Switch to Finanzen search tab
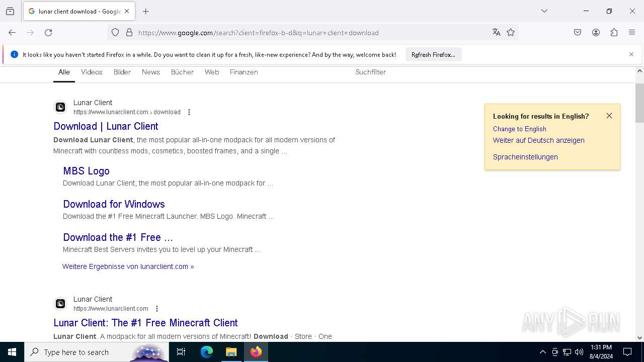The width and height of the screenshot is (644, 362). point(244,72)
